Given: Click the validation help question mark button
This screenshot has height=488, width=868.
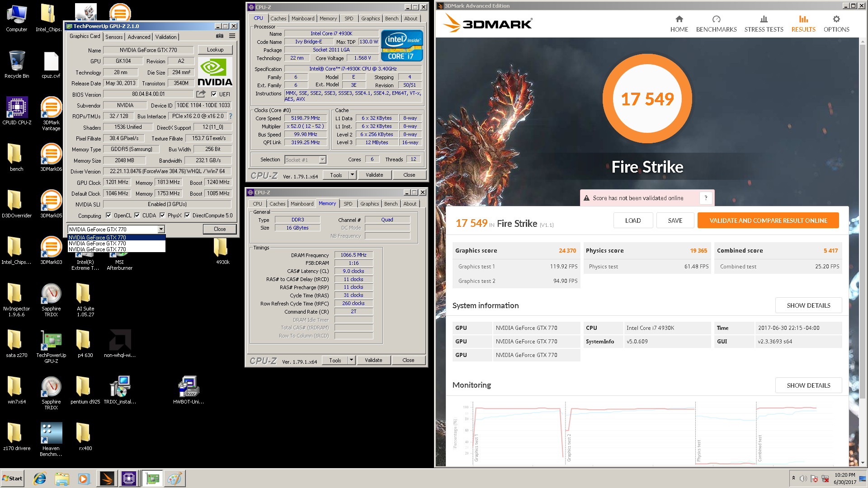Looking at the screenshot, I should click(x=706, y=198).
